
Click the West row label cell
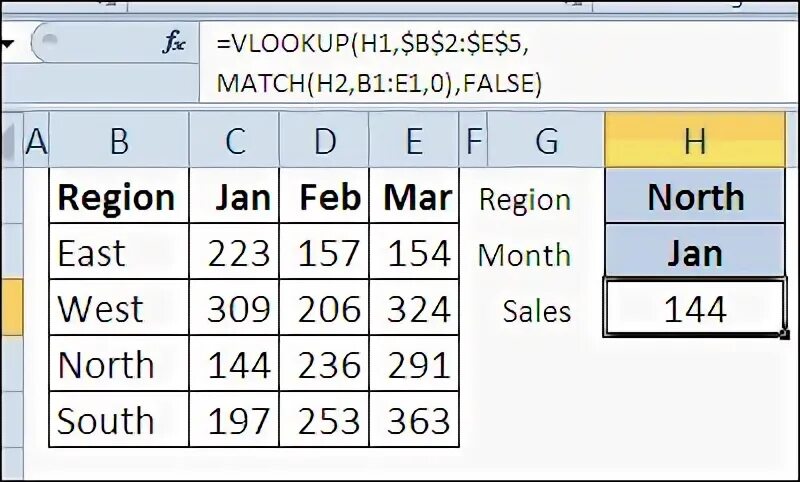pyautogui.click(x=119, y=308)
